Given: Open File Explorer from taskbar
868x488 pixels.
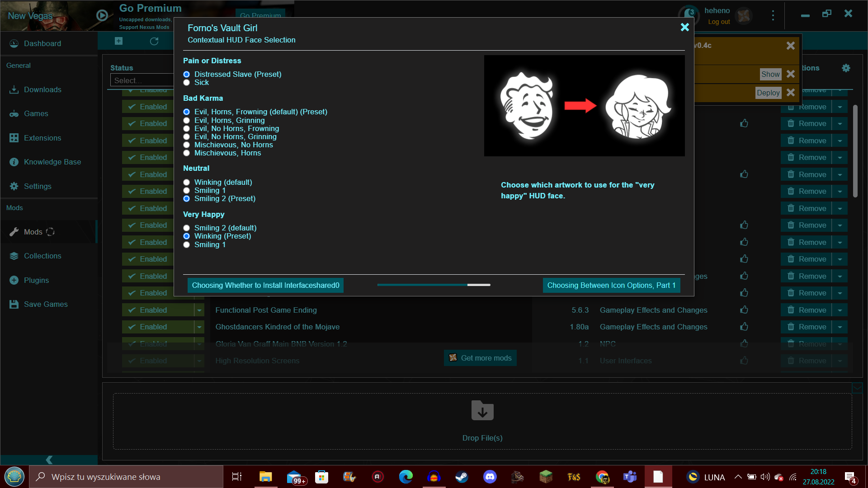Looking at the screenshot, I should pyautogui.click(x=265, y=477).
